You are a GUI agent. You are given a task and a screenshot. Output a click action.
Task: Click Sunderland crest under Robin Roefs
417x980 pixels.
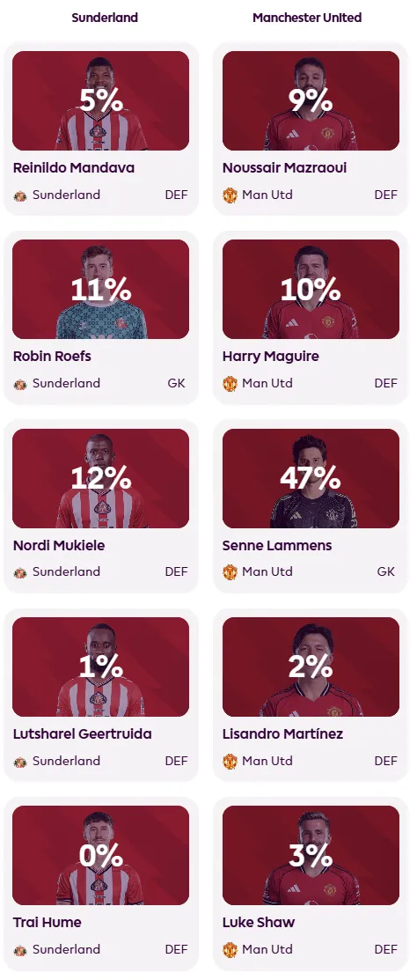tap(20, 385)
